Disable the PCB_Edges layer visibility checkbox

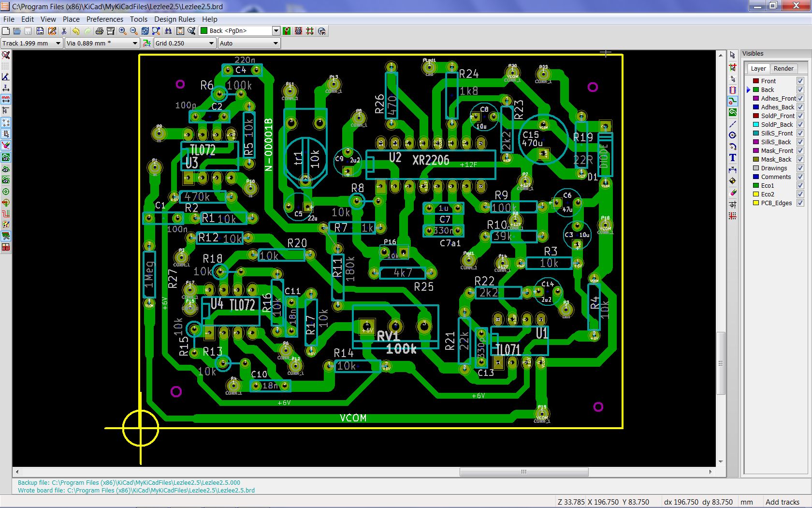[x=800, y=203]
